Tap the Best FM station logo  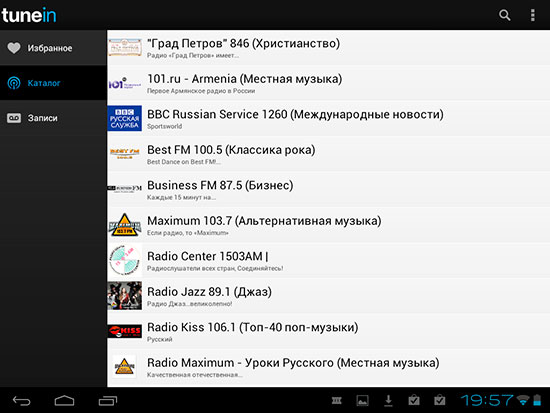pos(125,154)
